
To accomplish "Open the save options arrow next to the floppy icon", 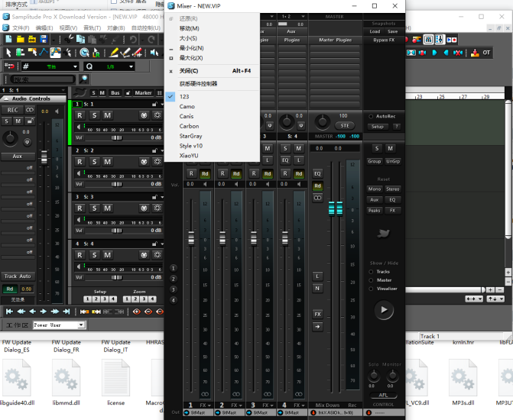I will tap(54, 40).
